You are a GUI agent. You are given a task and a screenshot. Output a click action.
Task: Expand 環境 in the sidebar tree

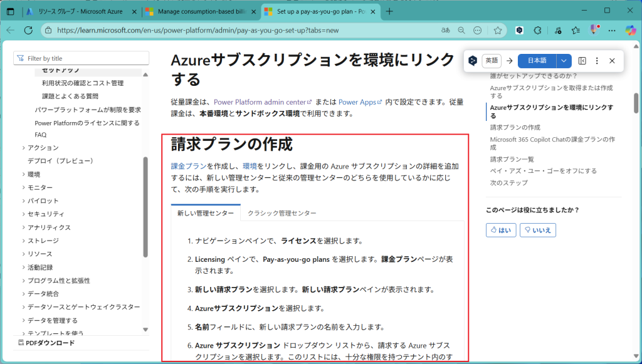pyautogui.click(x=23, y=174)
